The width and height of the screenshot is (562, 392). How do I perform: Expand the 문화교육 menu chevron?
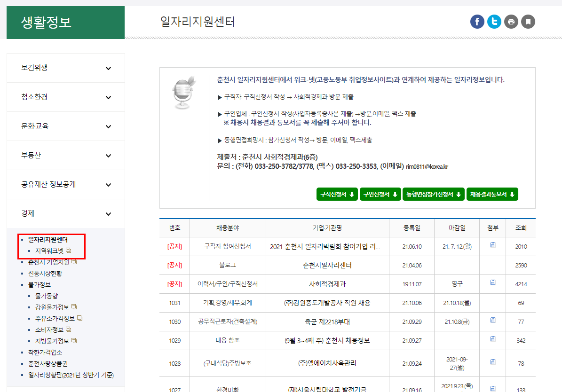[108, 127]
